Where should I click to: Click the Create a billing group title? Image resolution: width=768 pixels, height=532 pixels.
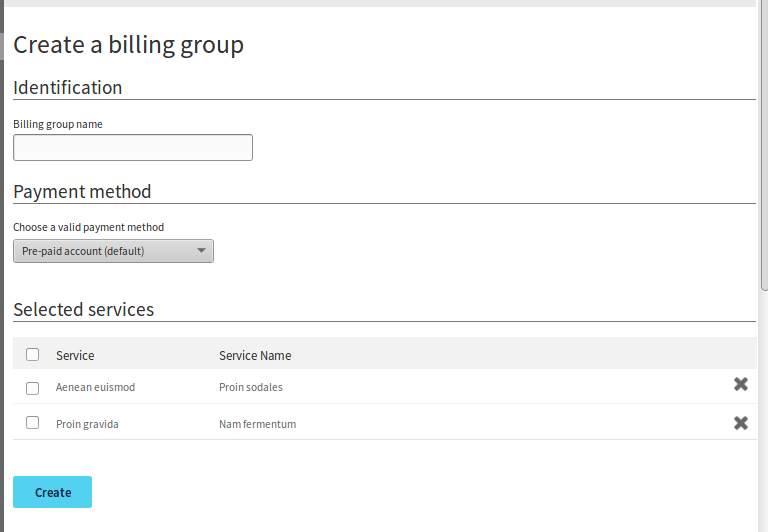(x=128, y=44)
